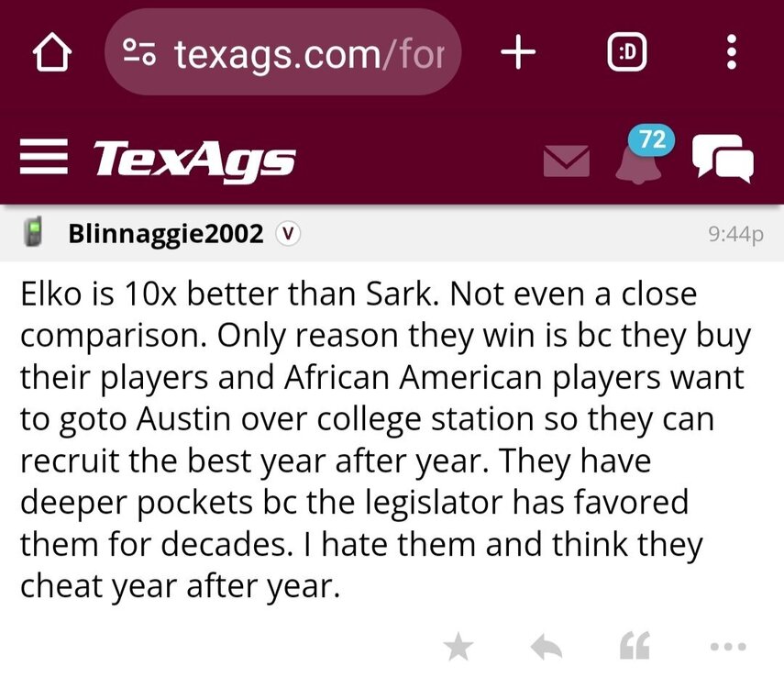Click the V badge beside Blinnaggie2002
Viewport: 784px width, 688px height.
[288, 234]
